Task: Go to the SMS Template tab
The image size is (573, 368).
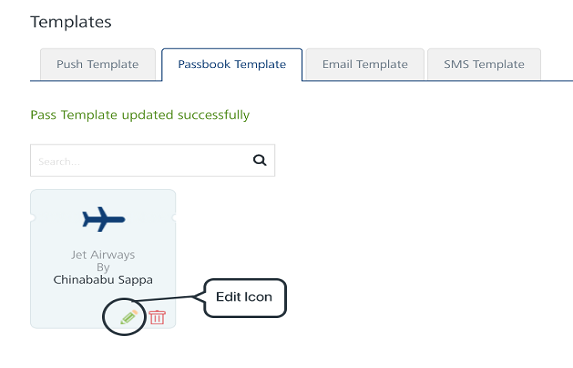Action: click(484, 64)
